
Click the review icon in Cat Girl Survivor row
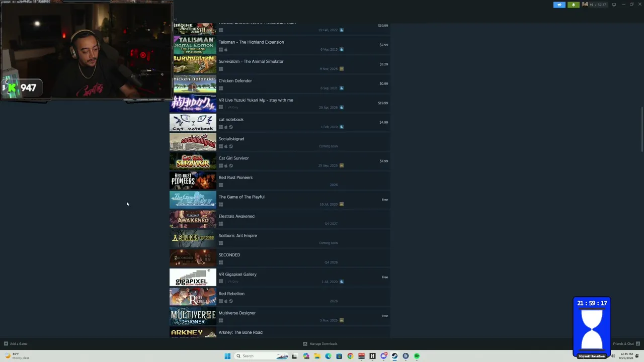coord(342,166)
